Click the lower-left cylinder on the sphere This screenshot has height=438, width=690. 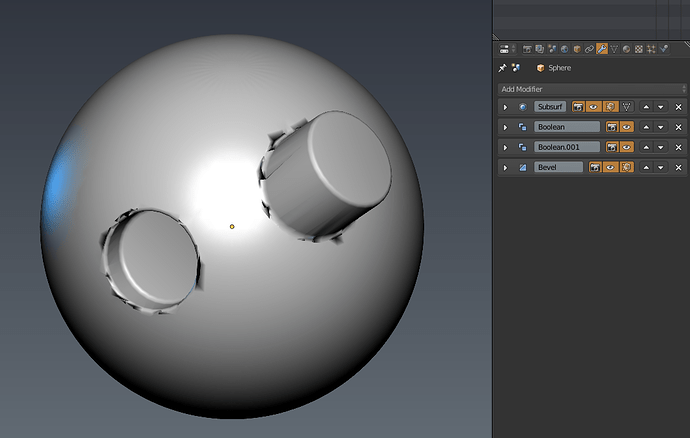[x=152, y=260]
